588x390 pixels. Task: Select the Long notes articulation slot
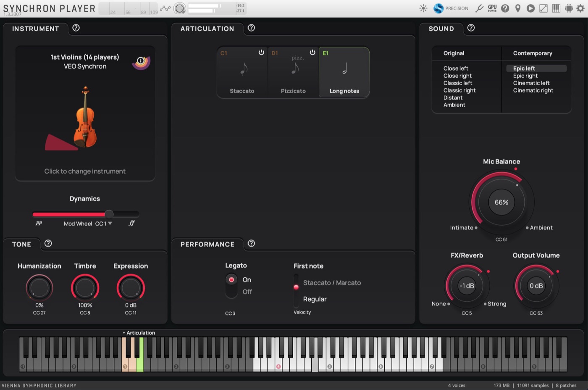click(x=344, y=72)
